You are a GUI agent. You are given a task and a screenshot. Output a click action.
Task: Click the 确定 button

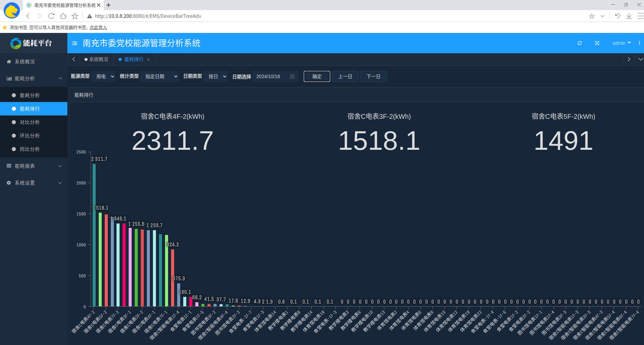click(317, 76)
